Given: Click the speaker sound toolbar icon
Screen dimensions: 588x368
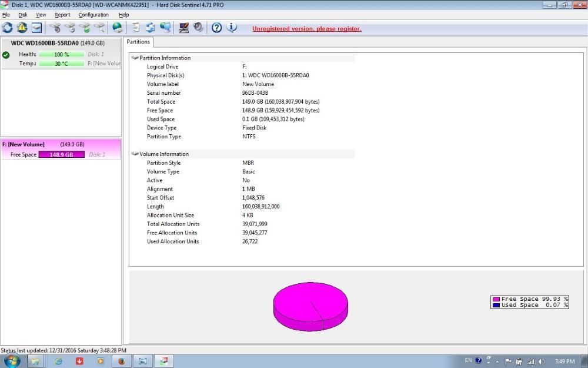Looking at the screenshot, I should [198, 28].
